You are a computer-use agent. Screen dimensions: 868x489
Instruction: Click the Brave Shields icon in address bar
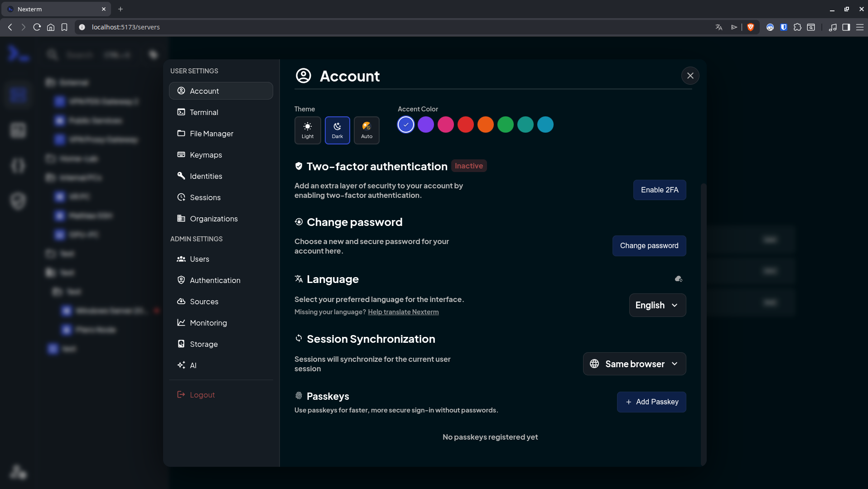pos(751,27)
